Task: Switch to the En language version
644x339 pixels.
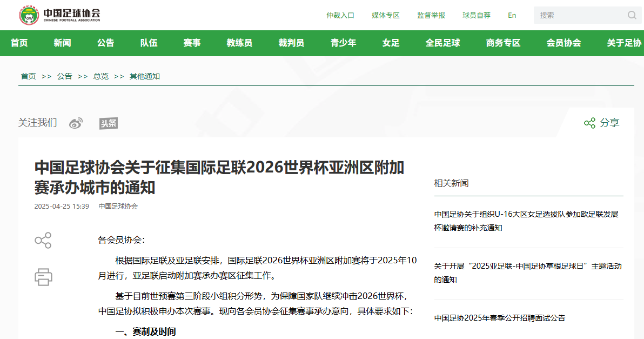Action: point(512,15)
